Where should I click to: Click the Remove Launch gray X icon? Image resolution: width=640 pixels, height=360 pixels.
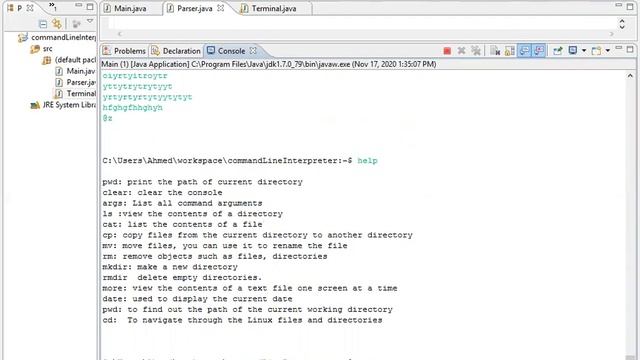click(462, 51)
